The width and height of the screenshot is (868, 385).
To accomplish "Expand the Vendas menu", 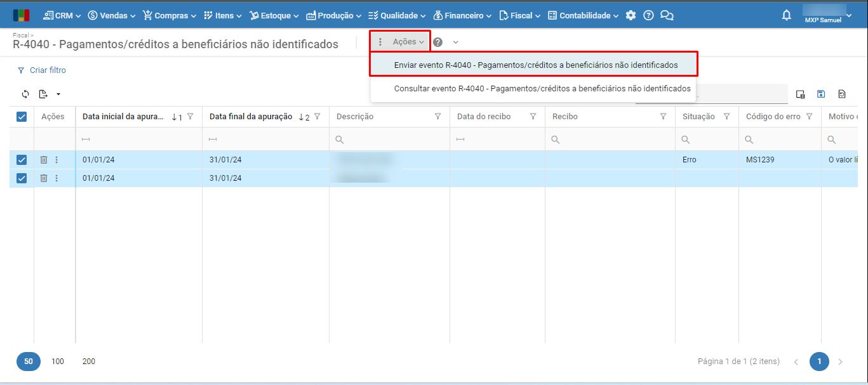I will pos(112,15).
